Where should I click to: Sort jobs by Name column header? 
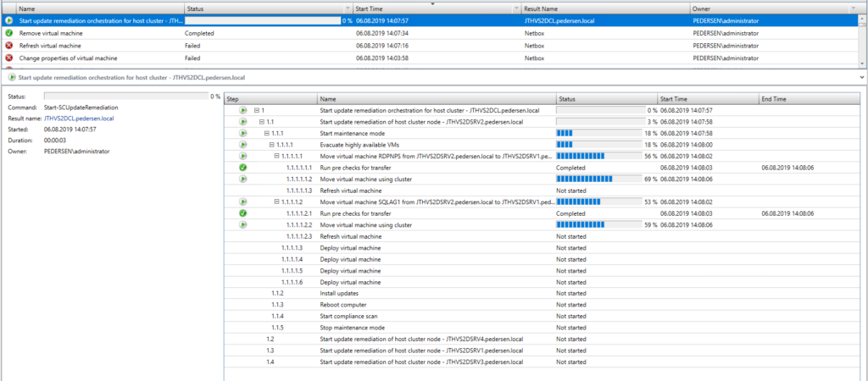[100, 8]
